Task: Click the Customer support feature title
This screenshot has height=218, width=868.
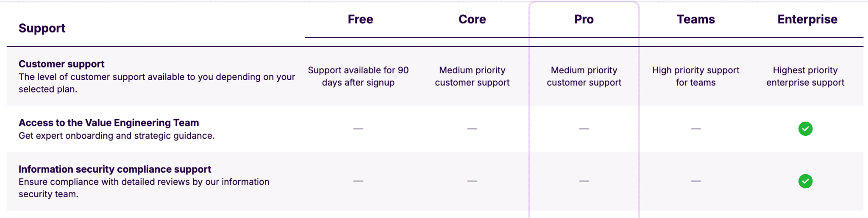Action: 61,64
